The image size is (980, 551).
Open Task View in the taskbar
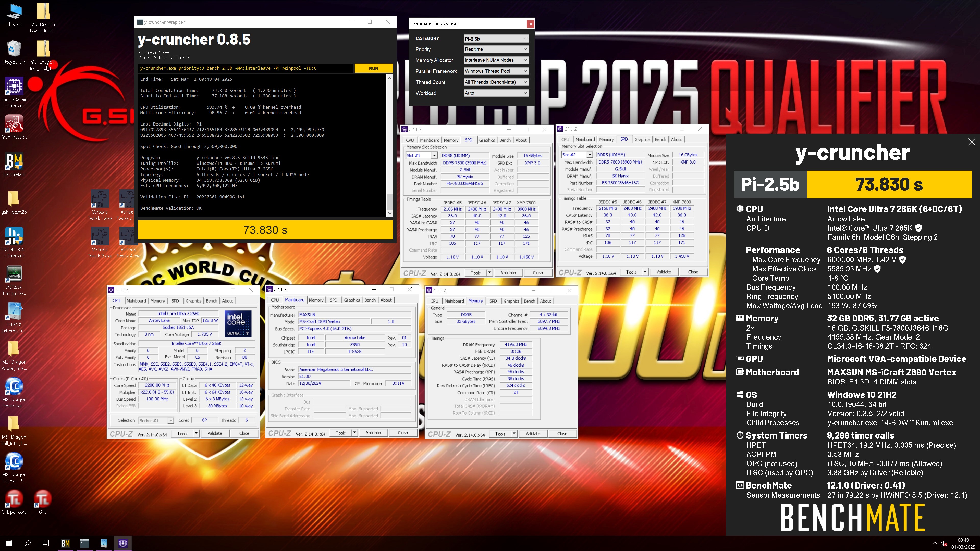(x=46, y=543)
